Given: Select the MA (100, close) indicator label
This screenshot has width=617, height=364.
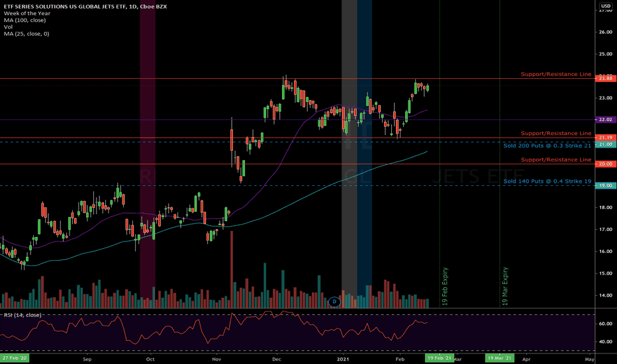Looking at the screenshot, I should 24,20.
